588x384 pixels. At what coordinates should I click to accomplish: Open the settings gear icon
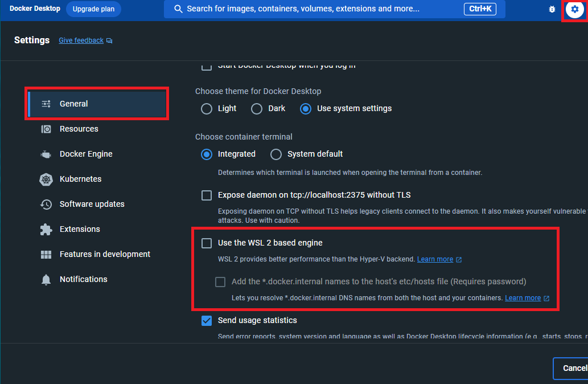[574, 9]
